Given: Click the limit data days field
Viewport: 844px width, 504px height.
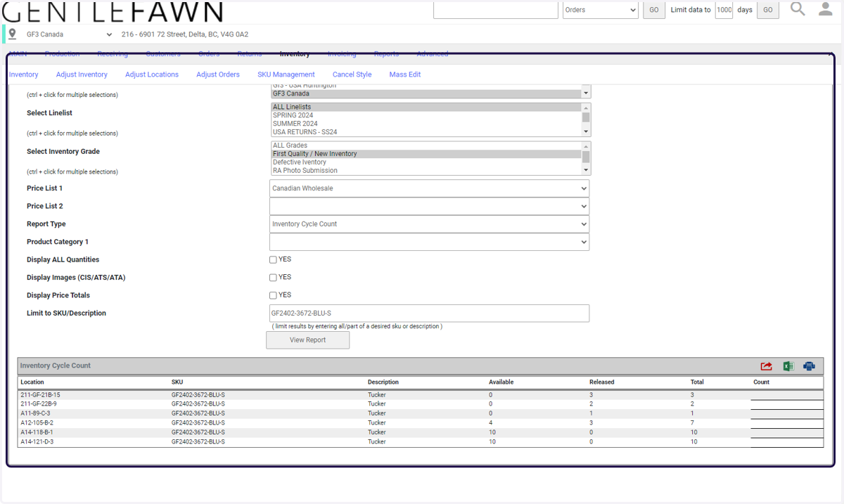Looking at the screenshot, I should pos(724,10).
